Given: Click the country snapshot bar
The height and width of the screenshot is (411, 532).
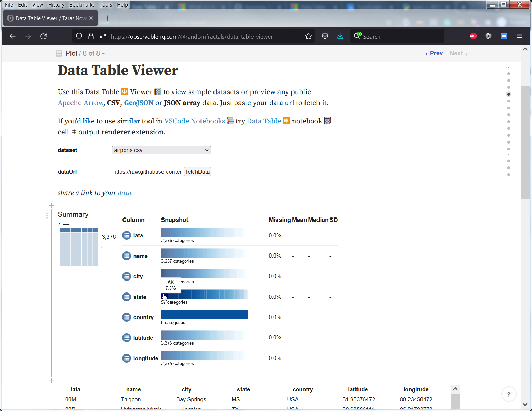Looking at the screenshot, I should click(x=204, y=314).
